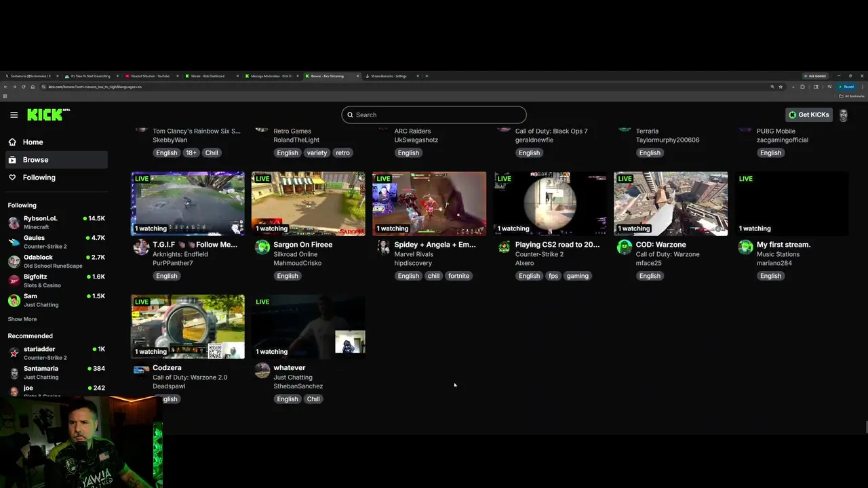
Task: Click Chill tag under SthebanSanchez stream
Action: [x=313, y=399]
